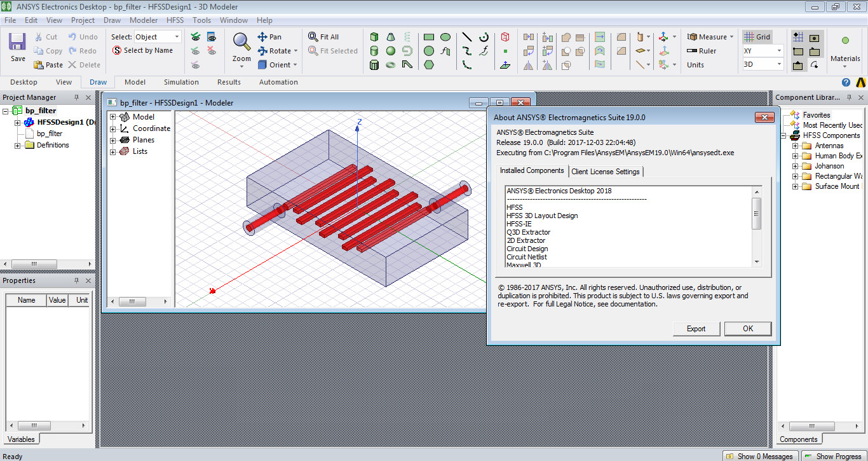Draw an equation-based curve
868x461 pixels.
(x=484, y=51)
